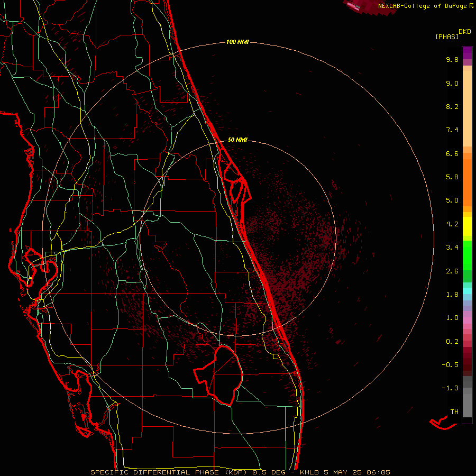Click the "[PHAS]" units label

click(447, 36)
